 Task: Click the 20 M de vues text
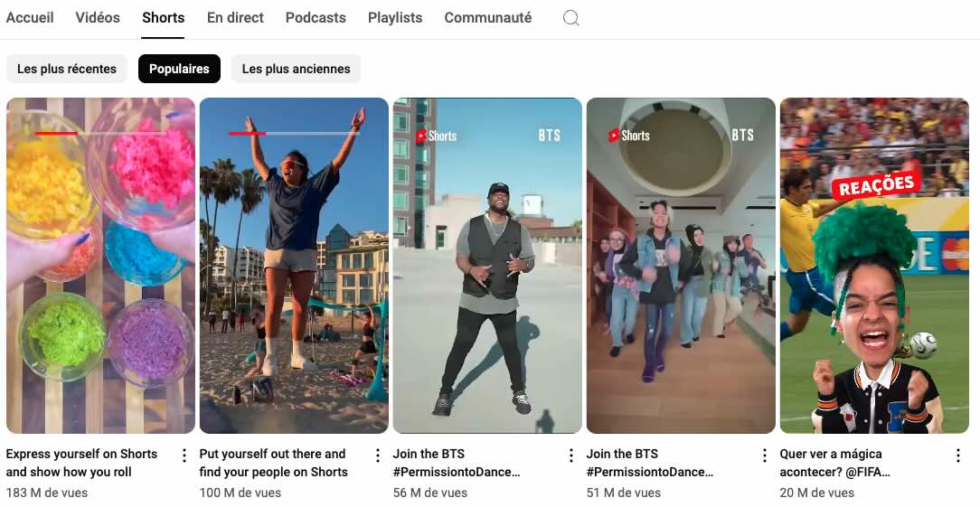pyautogui.click(x=817, y=493)
